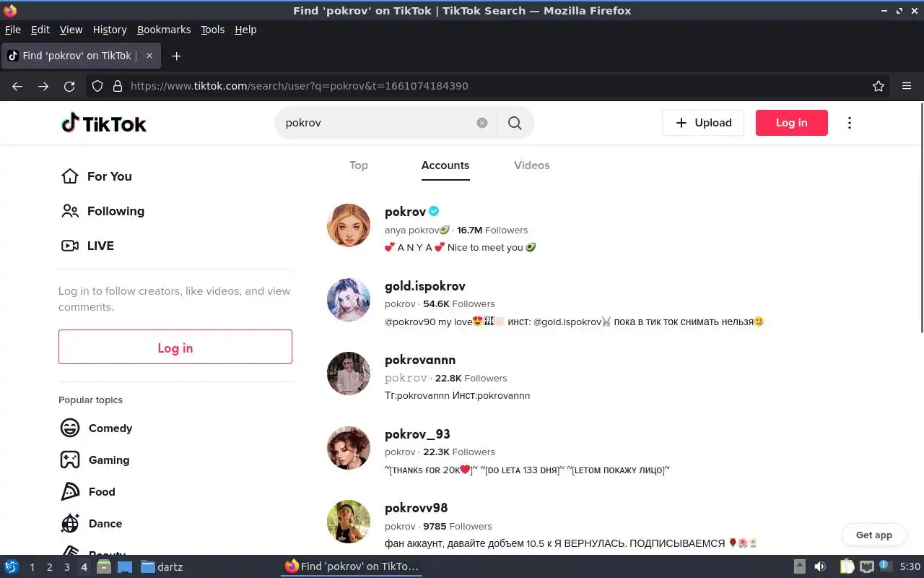Open the Bookmarks menu
Viewport: 924px width, 578px height.
(x=164, y=30)
